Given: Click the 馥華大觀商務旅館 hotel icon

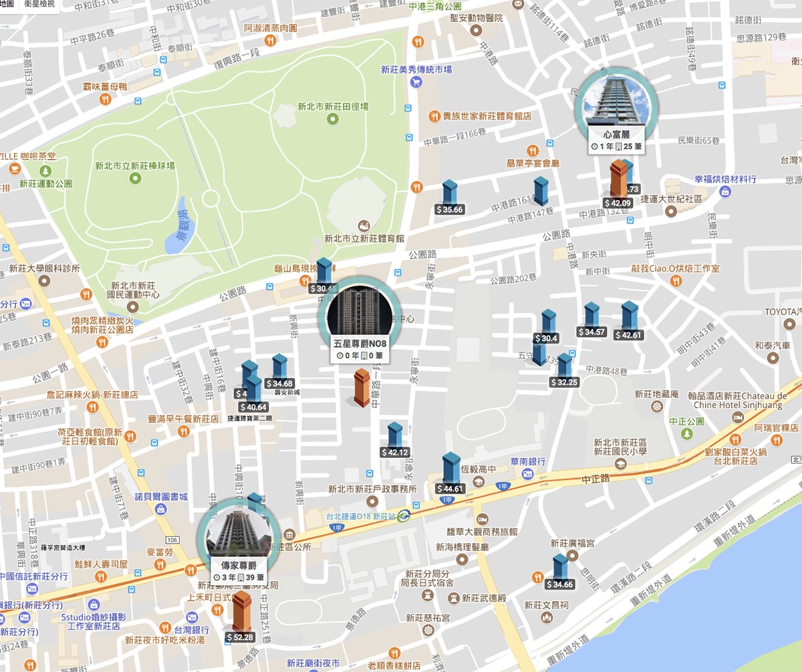Looking at the screenshot, I should 481,520.
